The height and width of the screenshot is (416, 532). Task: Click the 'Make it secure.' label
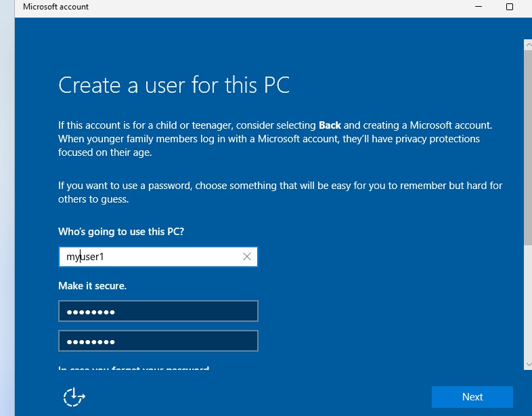(92, 286)
